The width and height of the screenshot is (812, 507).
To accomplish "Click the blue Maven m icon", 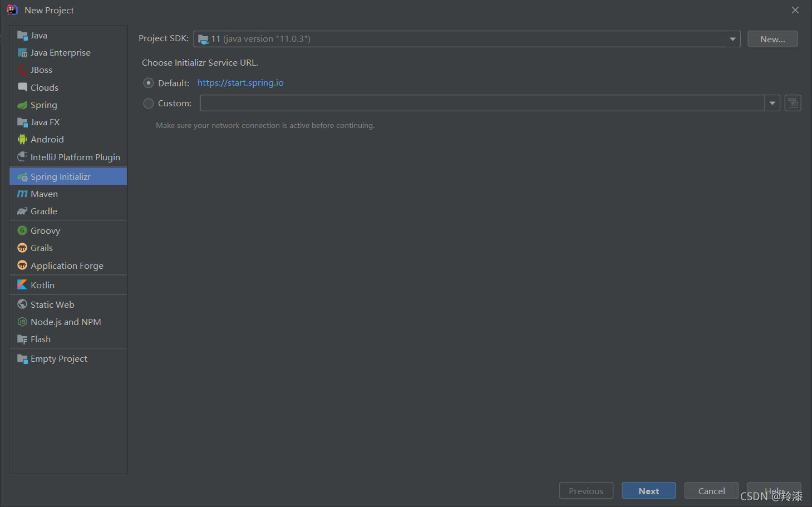I will [x=22, y=194].
